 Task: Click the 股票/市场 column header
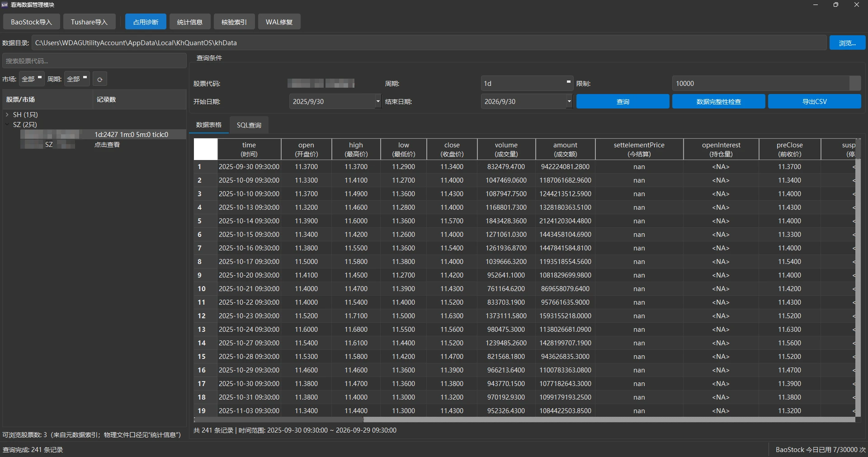pos(47,99)
